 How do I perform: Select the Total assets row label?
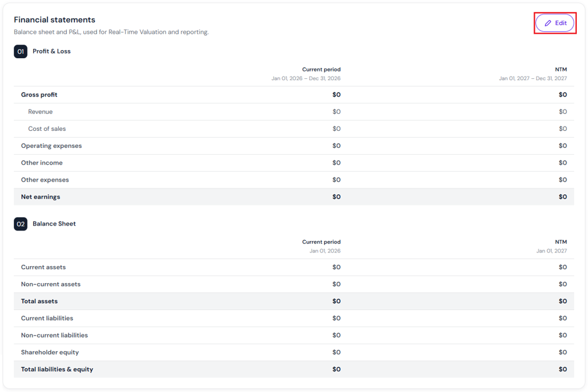pyautogui.click(x=39, y=301)
